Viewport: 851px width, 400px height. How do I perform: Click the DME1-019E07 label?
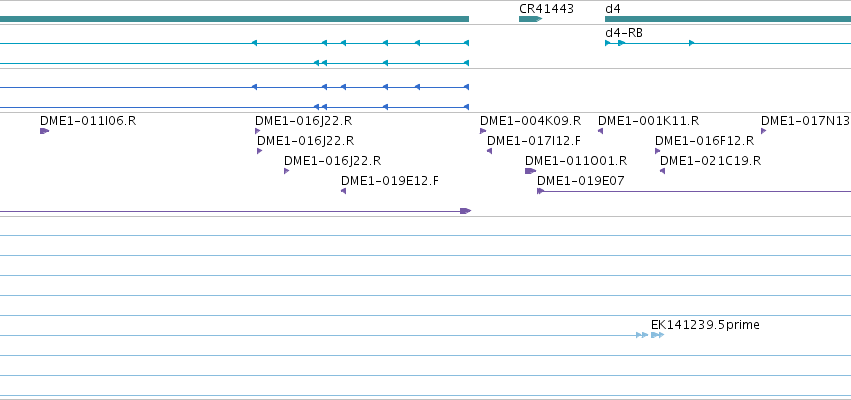tap(581, 181)
